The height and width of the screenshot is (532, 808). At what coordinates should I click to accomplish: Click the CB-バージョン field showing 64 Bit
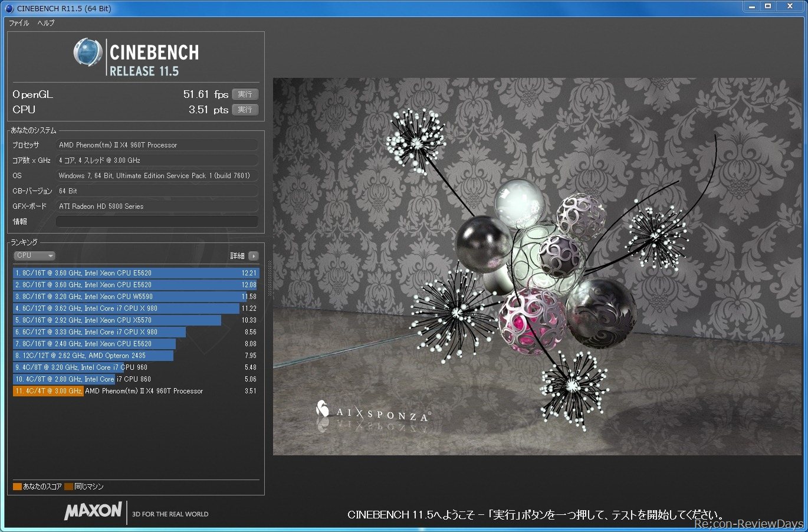pyautogui.click(x=157, y=191)
